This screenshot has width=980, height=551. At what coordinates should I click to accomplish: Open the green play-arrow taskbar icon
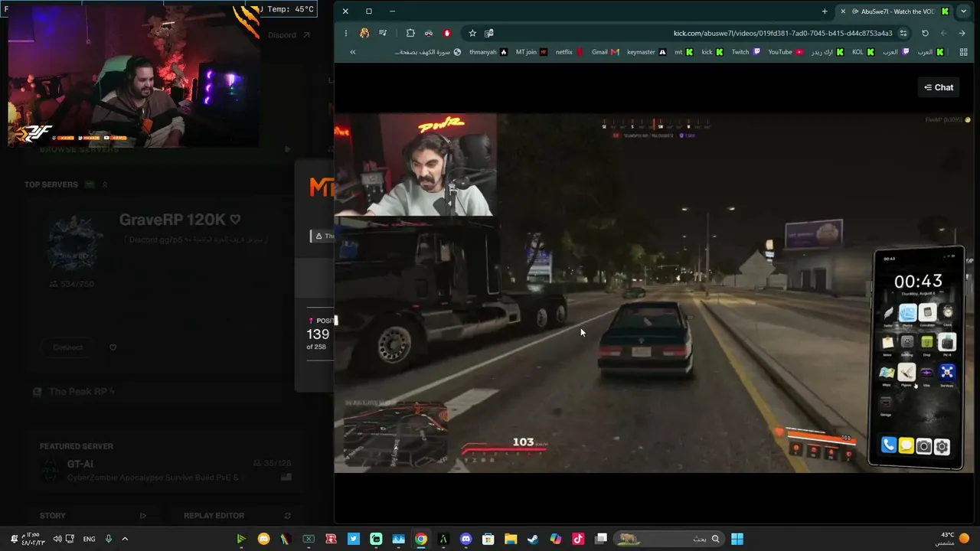coord(241,539)
